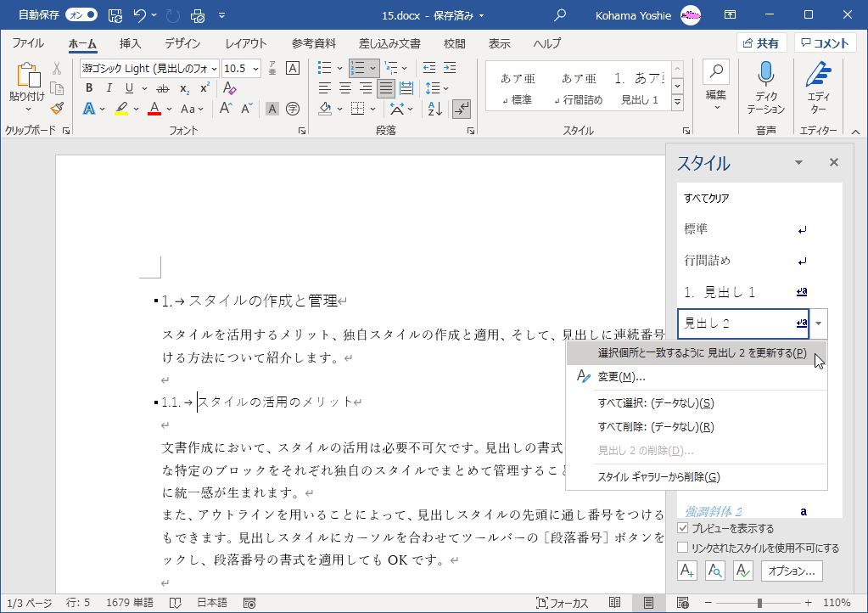Open the Dictation microphone tool

(765, 87)
